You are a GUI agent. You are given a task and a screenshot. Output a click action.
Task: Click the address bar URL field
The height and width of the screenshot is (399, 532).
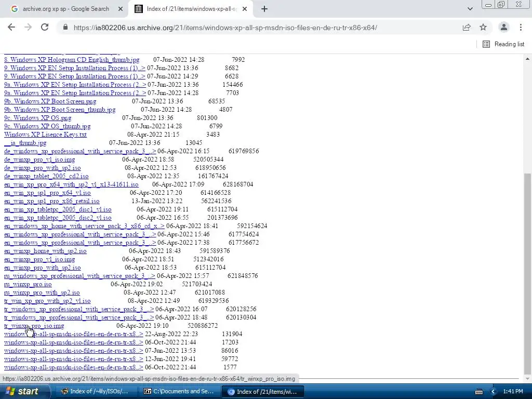pyautogui.click(x=225, y=28)
